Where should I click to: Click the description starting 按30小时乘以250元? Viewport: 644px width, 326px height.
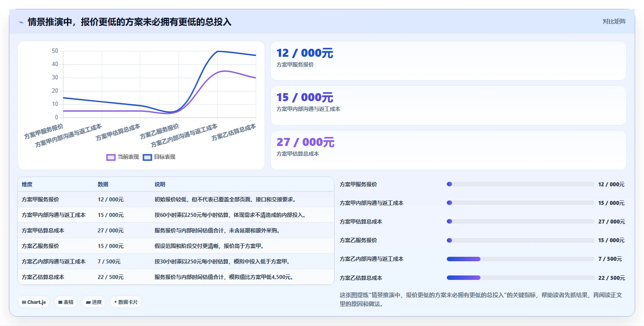[222, 261]
